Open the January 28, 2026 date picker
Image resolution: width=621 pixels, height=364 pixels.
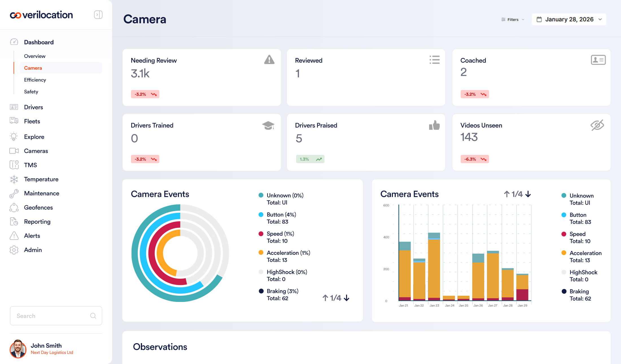[569, 19]
